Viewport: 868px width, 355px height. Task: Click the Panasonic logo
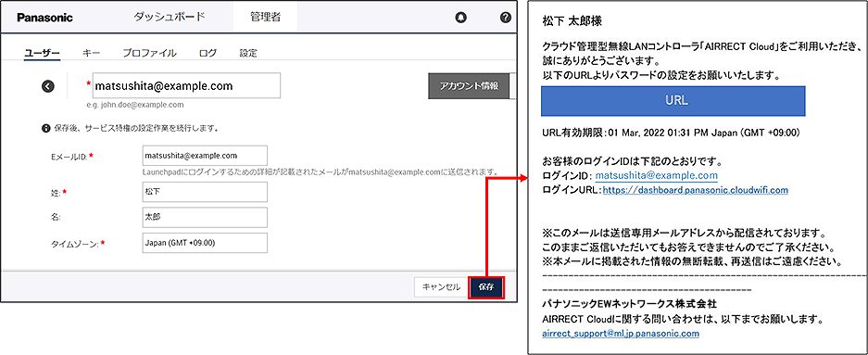44,18
